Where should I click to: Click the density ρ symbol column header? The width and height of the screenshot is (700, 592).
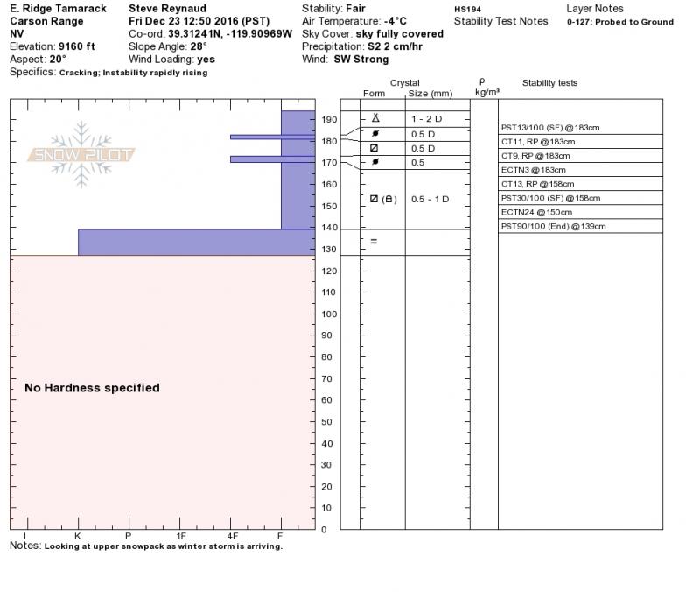[x=482, y=81]
